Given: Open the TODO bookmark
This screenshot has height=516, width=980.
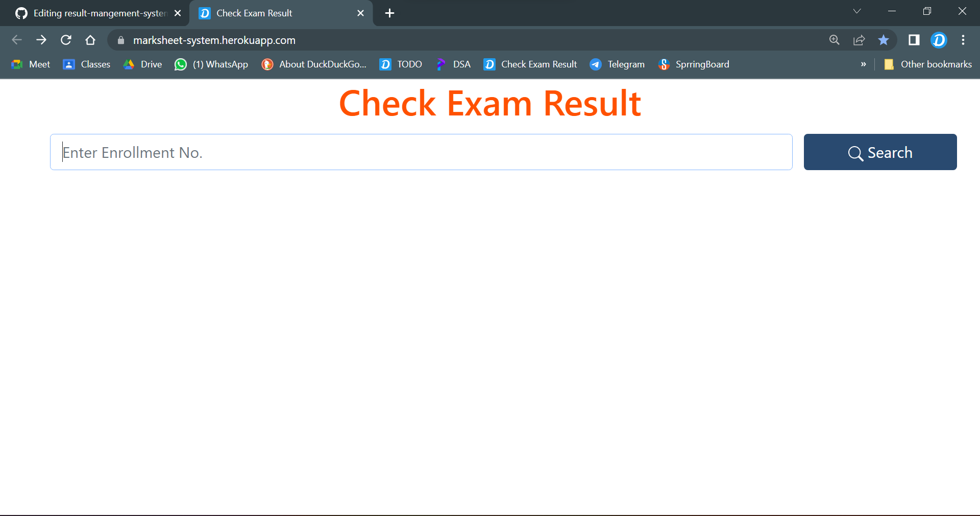Looking at the screenshot, I should point(401,64).
